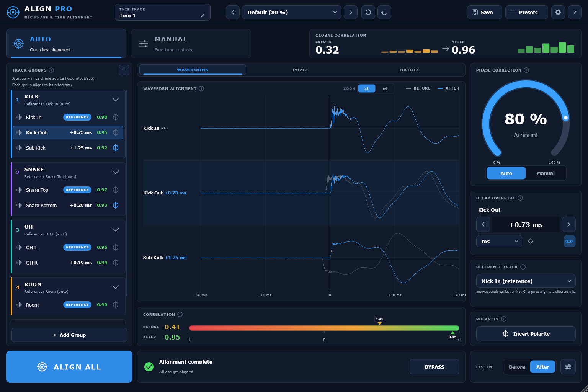Switch phase correction to Manual mode

pos(546,173)
